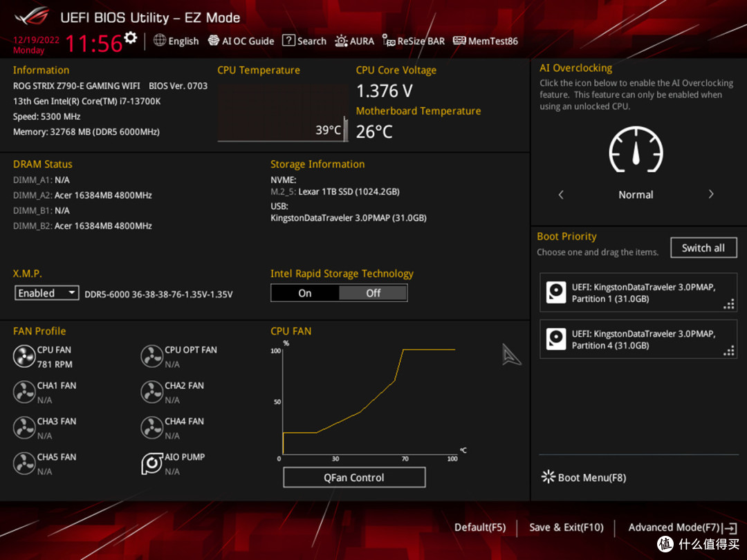Click 'DDR5-6000 36-38-38-76-1.35V-1.35V' profile text
Viewport: 747px width, 560px height.
[x=158, y=295]
